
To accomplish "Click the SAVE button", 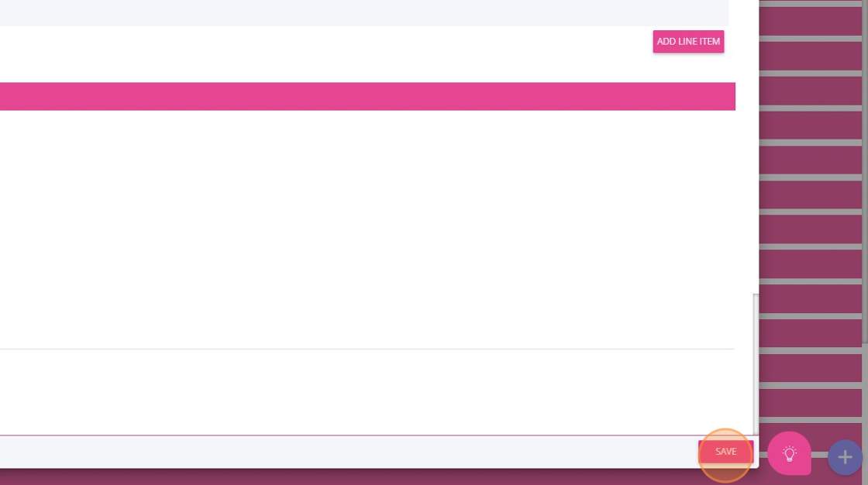I will [725, 452].
